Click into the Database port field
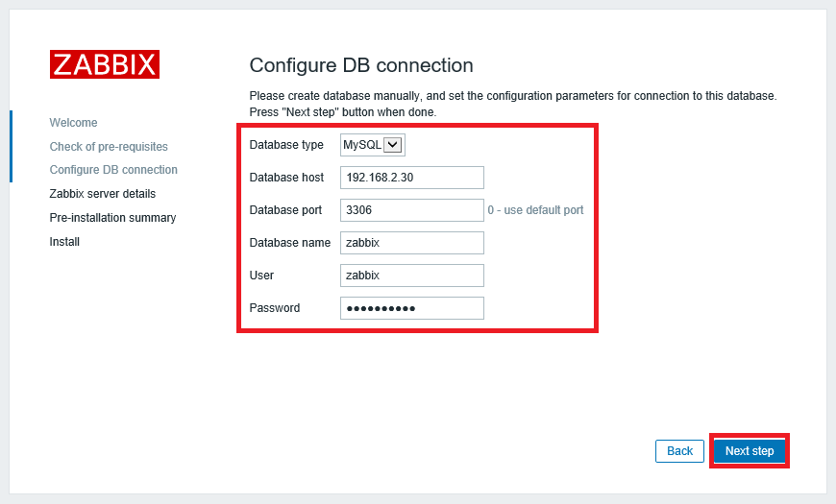Viewport: 836px width, 504px height. click(411, 210)
